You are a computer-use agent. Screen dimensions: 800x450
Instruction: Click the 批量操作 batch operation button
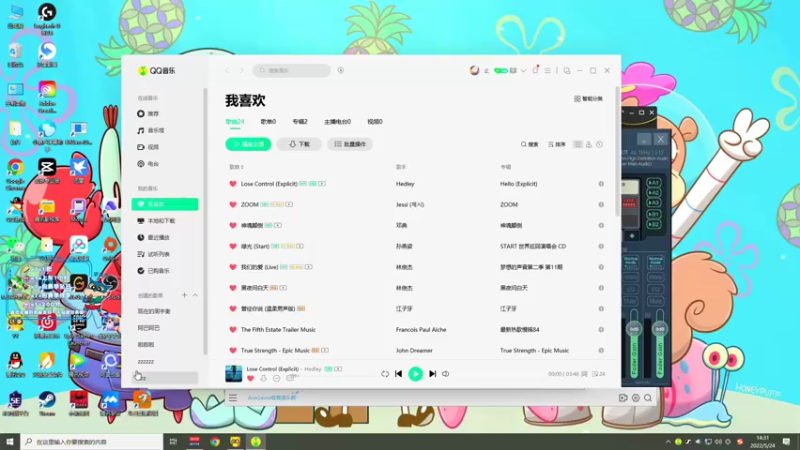(x=350, y=144)
